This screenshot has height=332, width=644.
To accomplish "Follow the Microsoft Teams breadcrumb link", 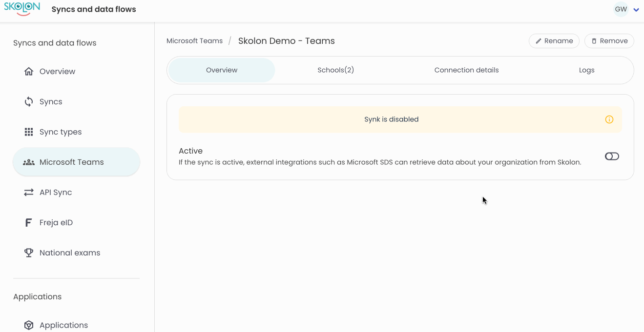I will 194,41.
